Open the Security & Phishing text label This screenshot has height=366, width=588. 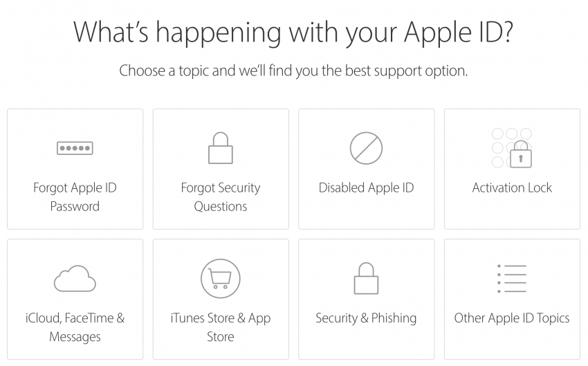click(366, 318)
